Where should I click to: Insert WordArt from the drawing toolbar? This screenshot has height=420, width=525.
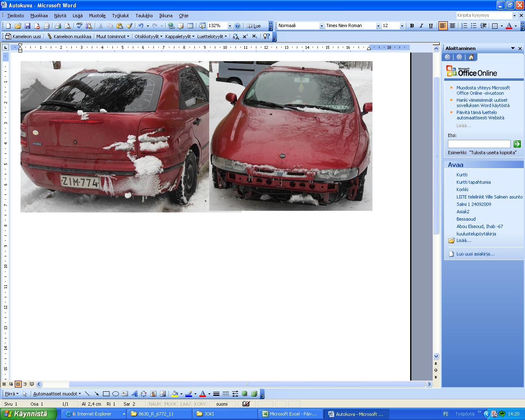click(x=134, y=394)
